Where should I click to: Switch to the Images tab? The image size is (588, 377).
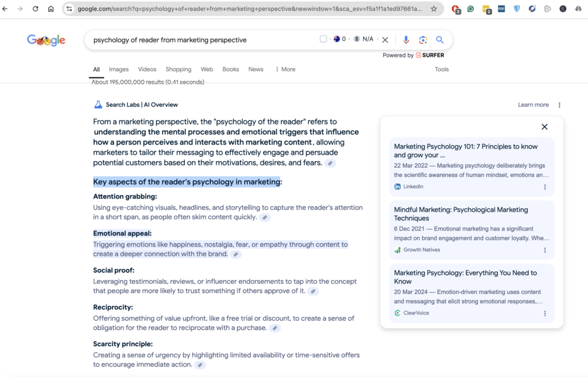(x=119, y=69)
